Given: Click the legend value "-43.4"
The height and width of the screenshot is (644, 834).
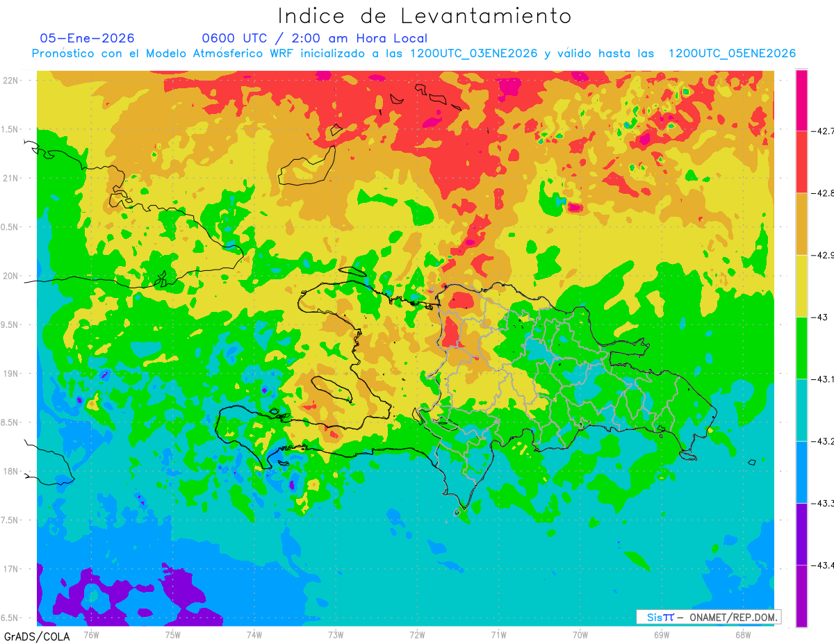Looking at the screenshot, I should [824, 565].
